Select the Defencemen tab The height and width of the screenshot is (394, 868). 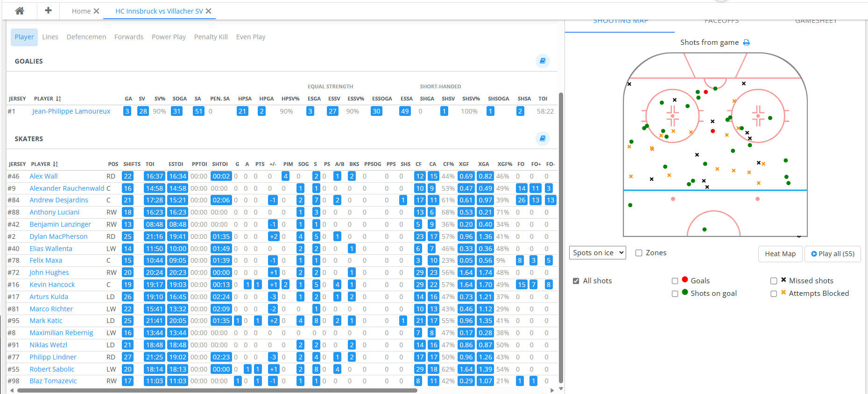(86, 37)
